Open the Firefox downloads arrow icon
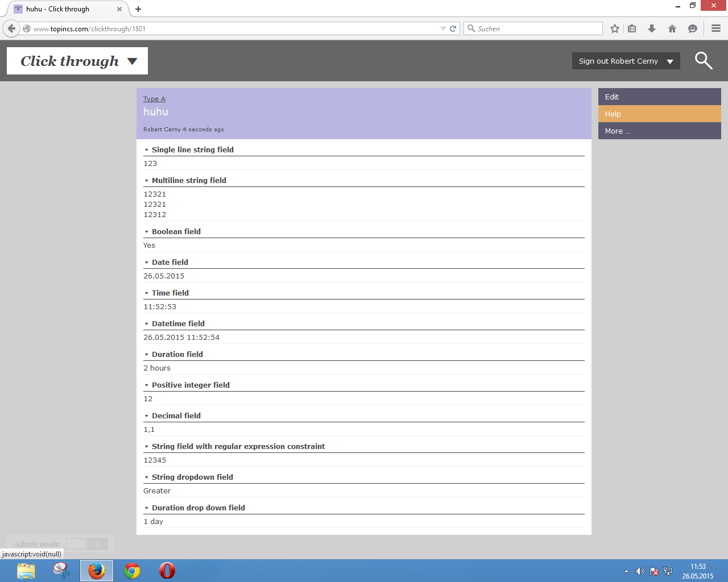The image size is (728, 582). coord(652,28)
